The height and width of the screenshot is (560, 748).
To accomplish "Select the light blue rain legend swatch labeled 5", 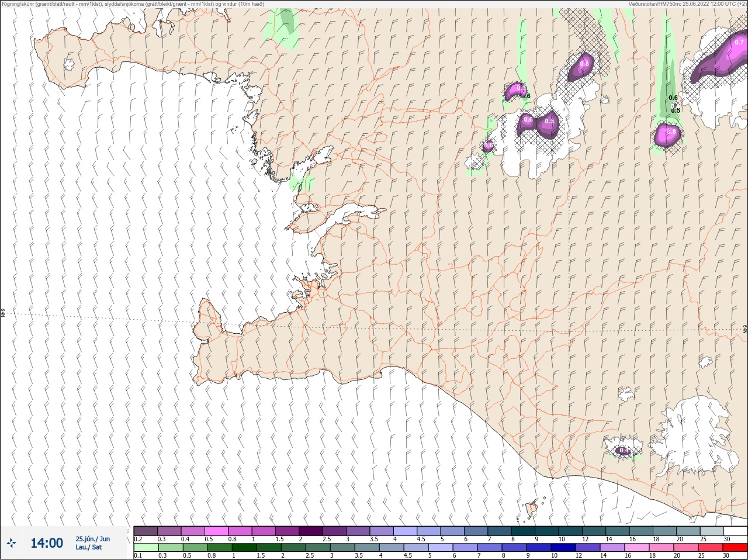I will (441, 548).
